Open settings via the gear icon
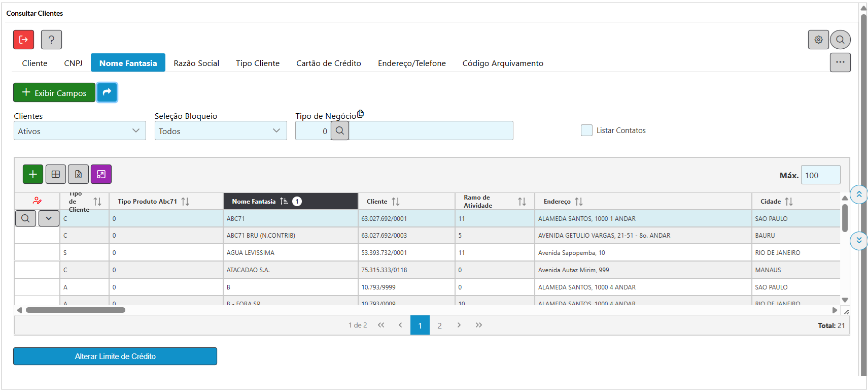Viewport: 868px width, 391px height. 818,40
